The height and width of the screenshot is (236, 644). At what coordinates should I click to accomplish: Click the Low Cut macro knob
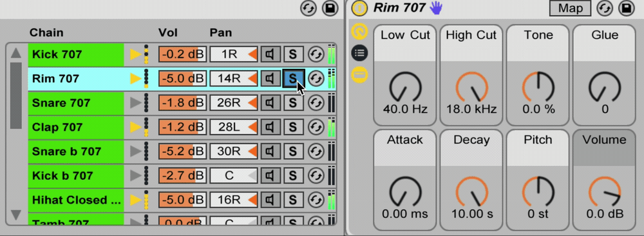(405, 87)
